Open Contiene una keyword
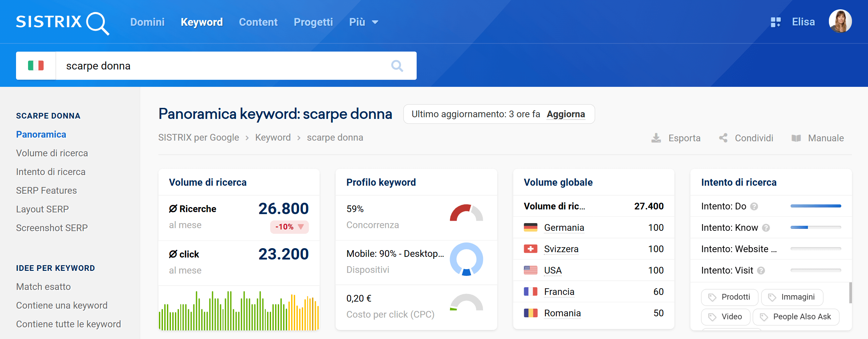The height and width of the screenshot is (339, 868). click(62, 305)
